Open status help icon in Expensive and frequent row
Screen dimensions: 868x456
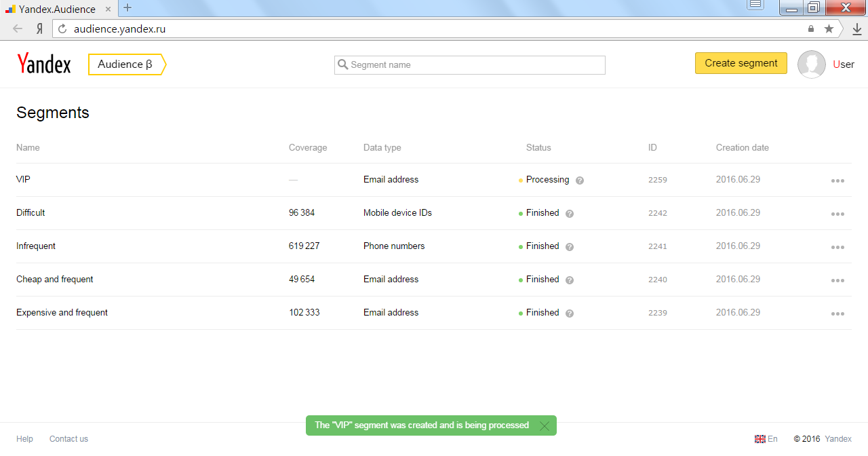pyautogui.click(x=570, y=313)
